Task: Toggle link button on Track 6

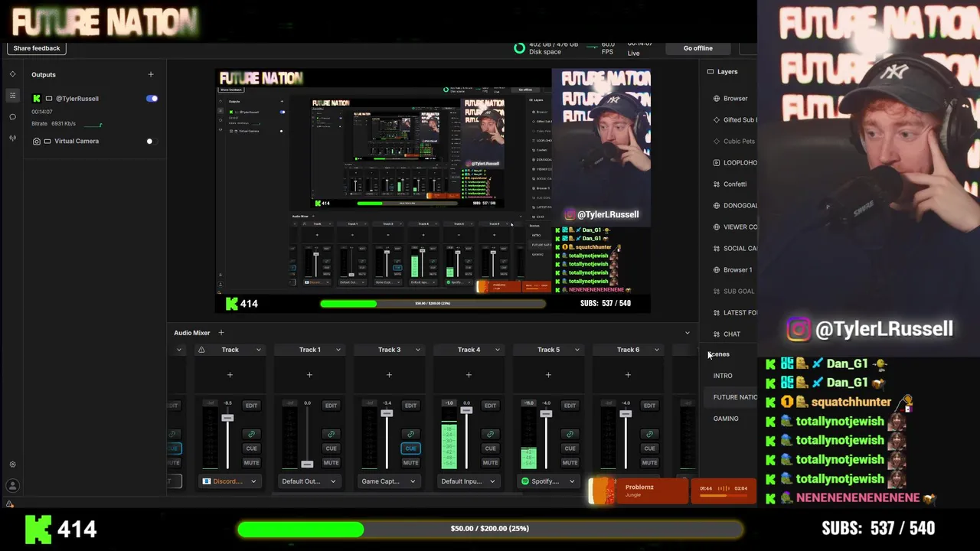Action: (x=649, y=434)
